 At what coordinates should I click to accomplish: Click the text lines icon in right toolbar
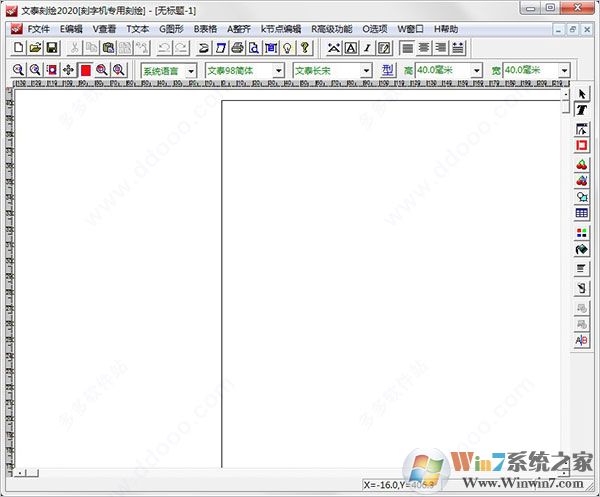(x=581, y=269)
